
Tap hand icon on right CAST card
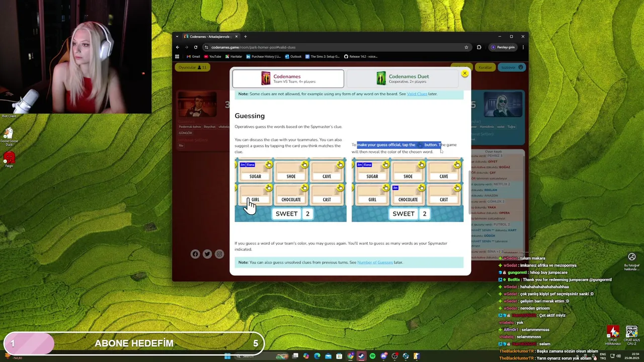pos(457,188)
